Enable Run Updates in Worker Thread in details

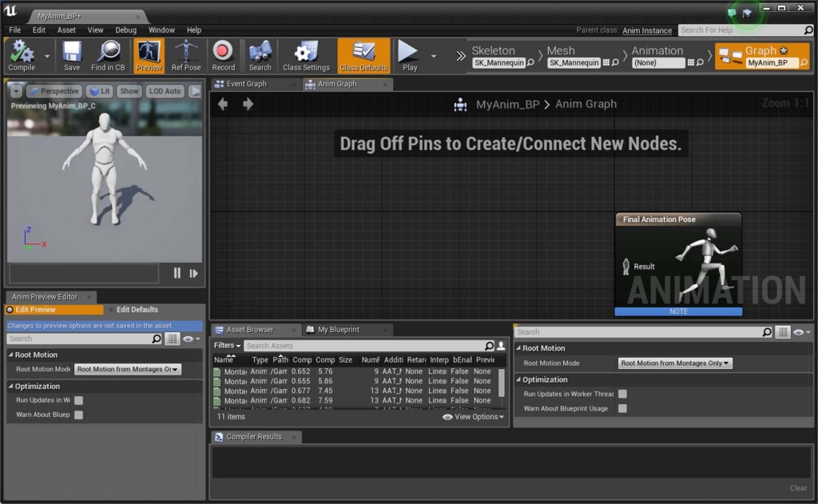point(622,394)
